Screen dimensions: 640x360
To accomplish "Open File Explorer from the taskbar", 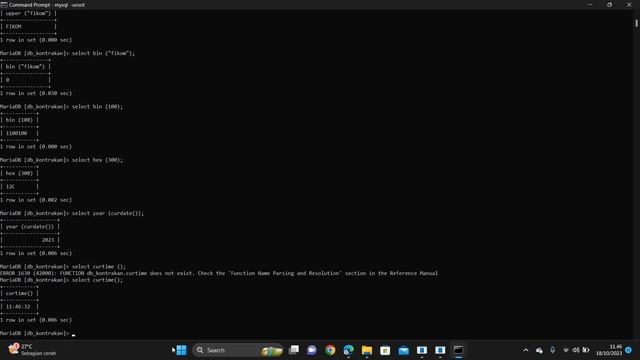I will pyautogui.click(x=367, y=350).
